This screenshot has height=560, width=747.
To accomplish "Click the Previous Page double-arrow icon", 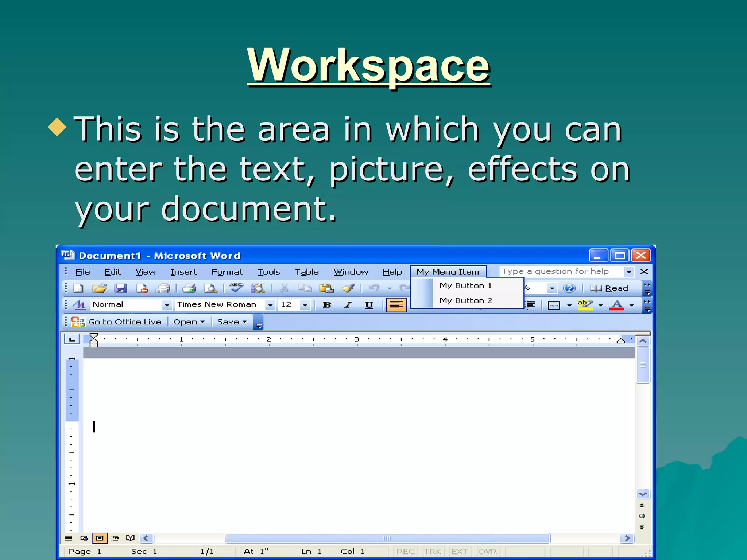I will click(642, 505).
